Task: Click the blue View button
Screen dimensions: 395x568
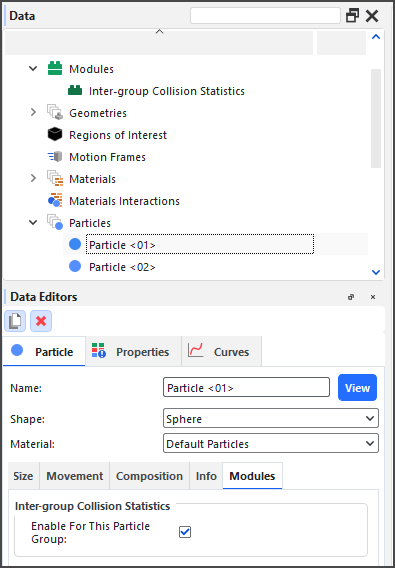Action: coord(357,388)
